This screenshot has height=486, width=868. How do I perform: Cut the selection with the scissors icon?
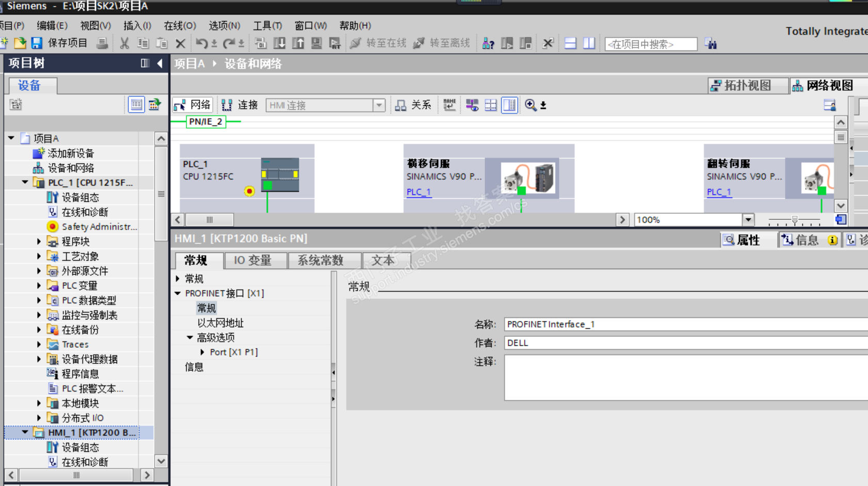tap(124, 43)
